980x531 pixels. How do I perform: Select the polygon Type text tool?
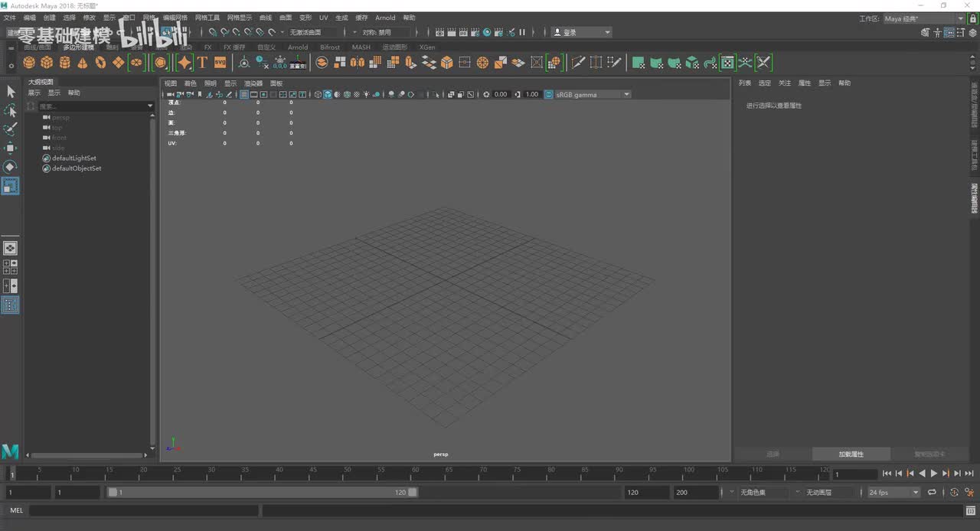202,63
